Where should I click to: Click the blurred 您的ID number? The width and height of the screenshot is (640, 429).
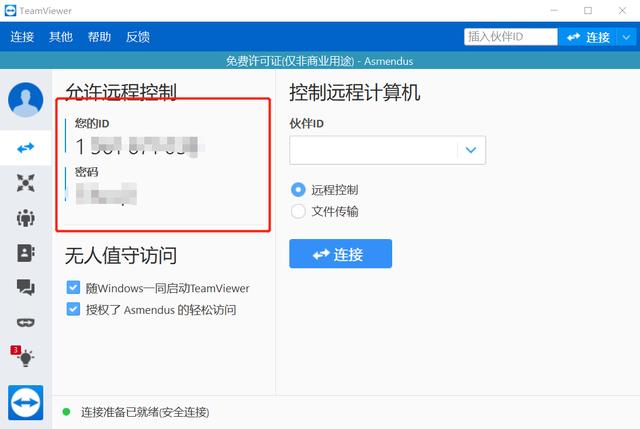click(x=137, y=147)
